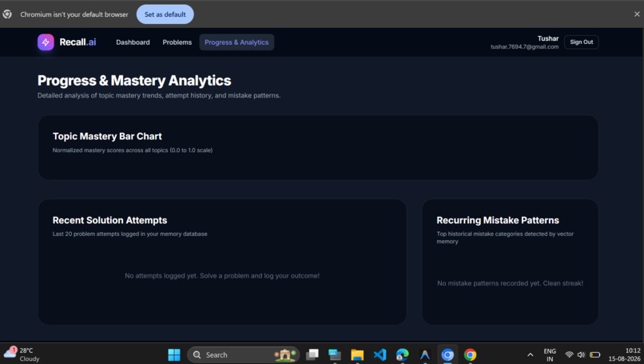
Task: Click the Recurring Mistake Patterns heading
Action: click(x=498, y=220)
